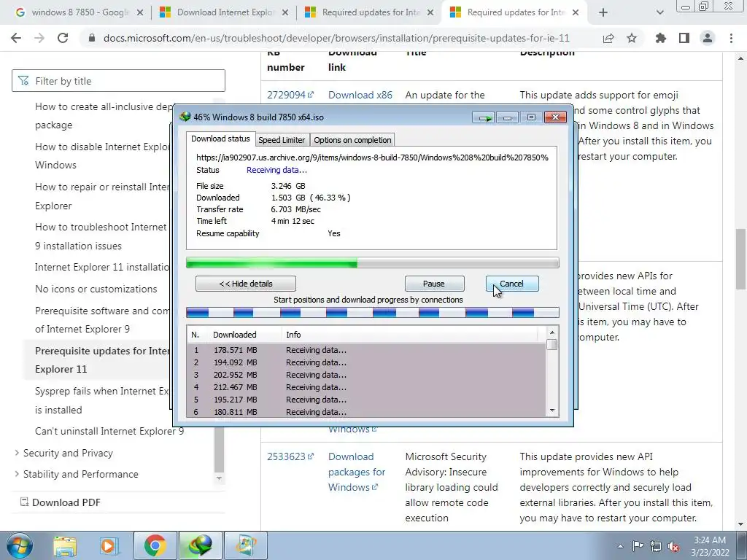The height and width of the screenshot is (560, 747).
Task: Click Chrome's forward arrow
Action: point(39,38)
